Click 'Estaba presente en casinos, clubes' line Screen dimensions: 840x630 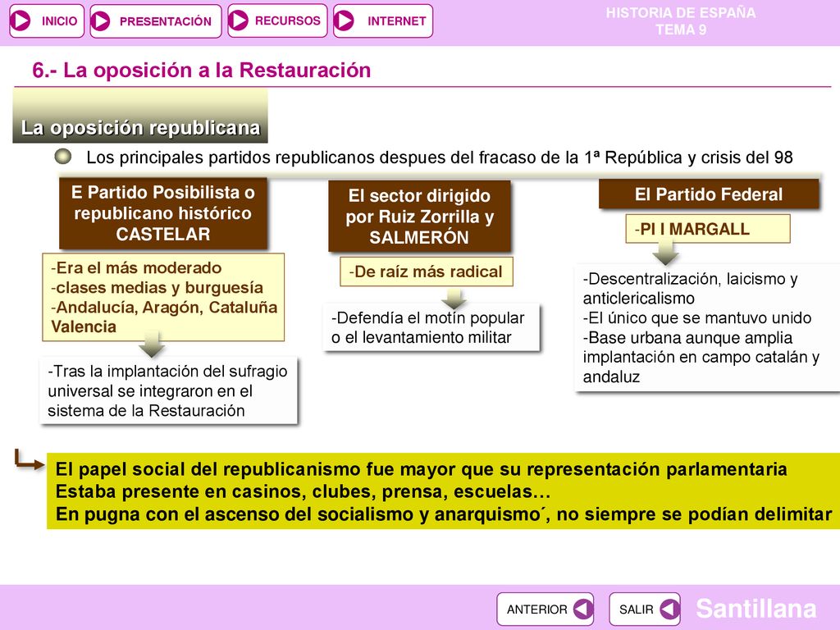304,491
